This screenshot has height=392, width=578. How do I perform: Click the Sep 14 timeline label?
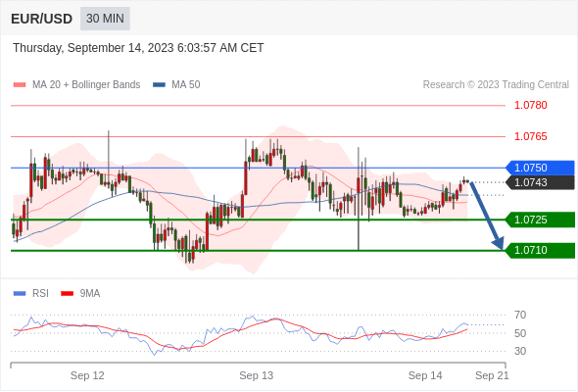pyautogui.click(x=425, y=375)
